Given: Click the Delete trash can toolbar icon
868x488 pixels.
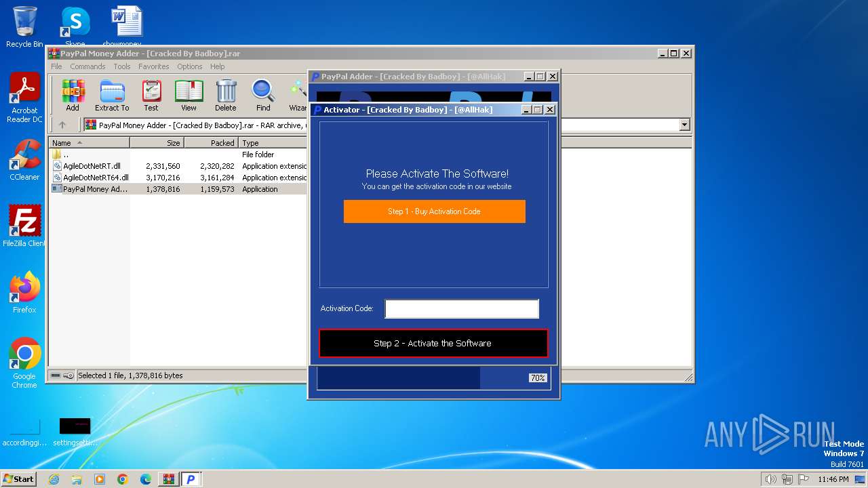Looking at the screenshot, I should point(226,96).
